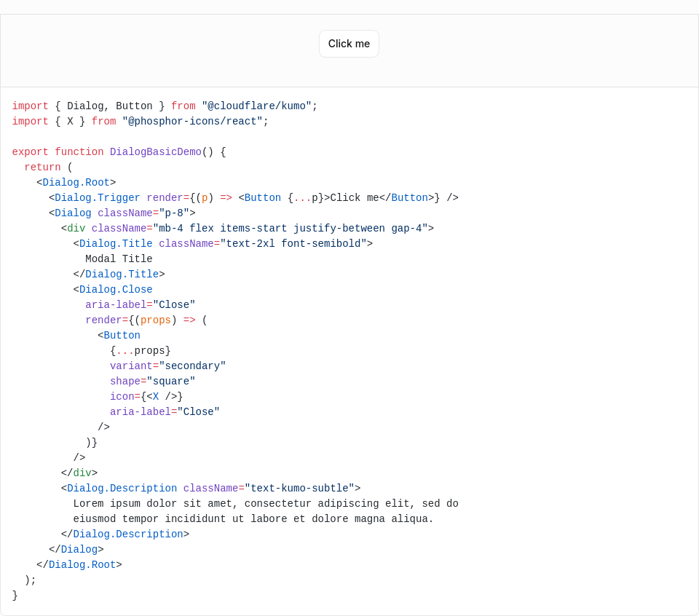Viewport: 699px width, 616px height.
Task: Click the {...props} spread line
Action: (x=141, y=351)
